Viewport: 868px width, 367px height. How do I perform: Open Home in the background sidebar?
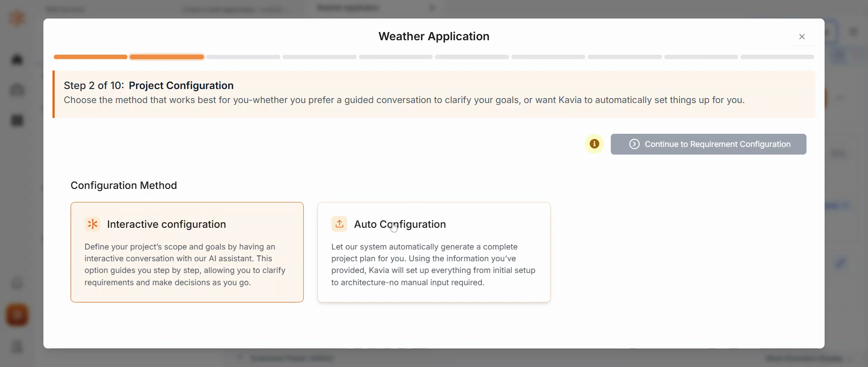(17, 59)
